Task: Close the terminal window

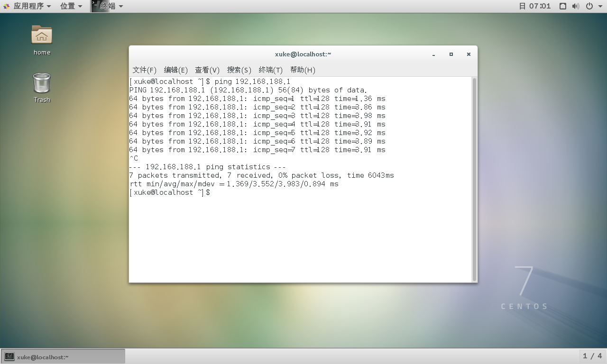Action: (x=469, y=55)
